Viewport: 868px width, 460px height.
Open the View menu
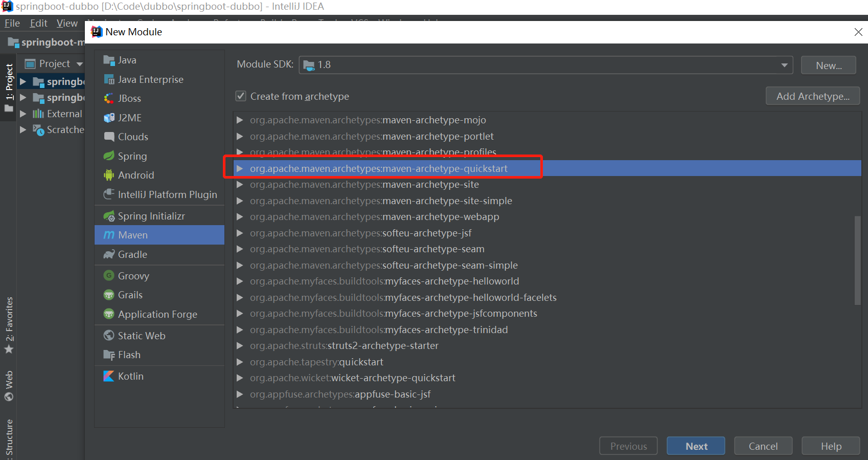pyautogui.click(x=67, y=23)
